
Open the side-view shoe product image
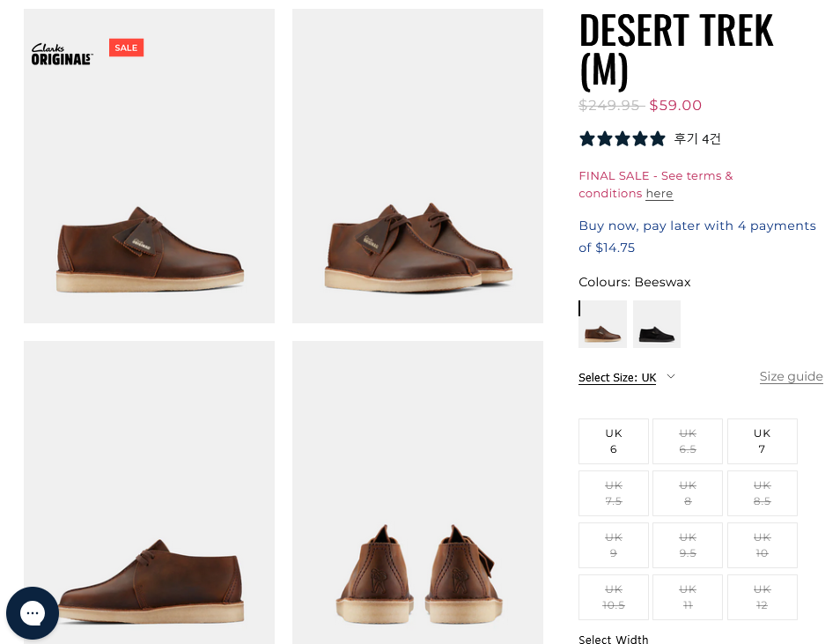tap(150, 166)
